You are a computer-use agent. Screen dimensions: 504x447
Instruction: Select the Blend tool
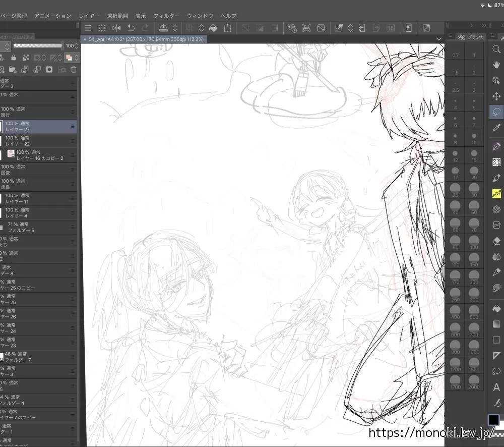coord(496,256)
